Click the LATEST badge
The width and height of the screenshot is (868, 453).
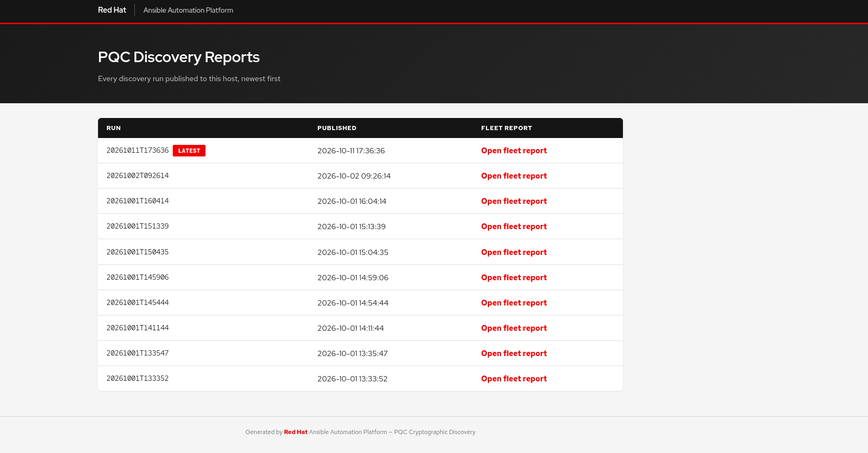click(x=189, y=151)
